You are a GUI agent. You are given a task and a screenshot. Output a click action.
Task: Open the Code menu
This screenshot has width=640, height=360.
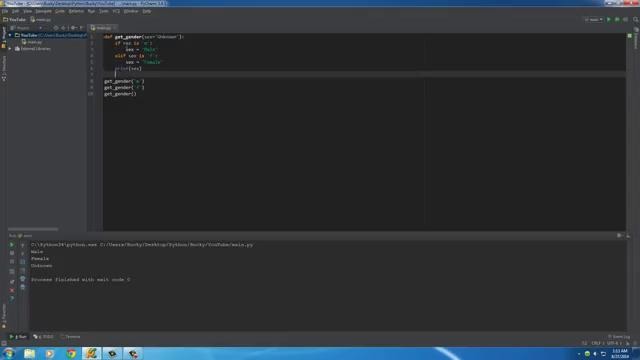coord(60,11)
